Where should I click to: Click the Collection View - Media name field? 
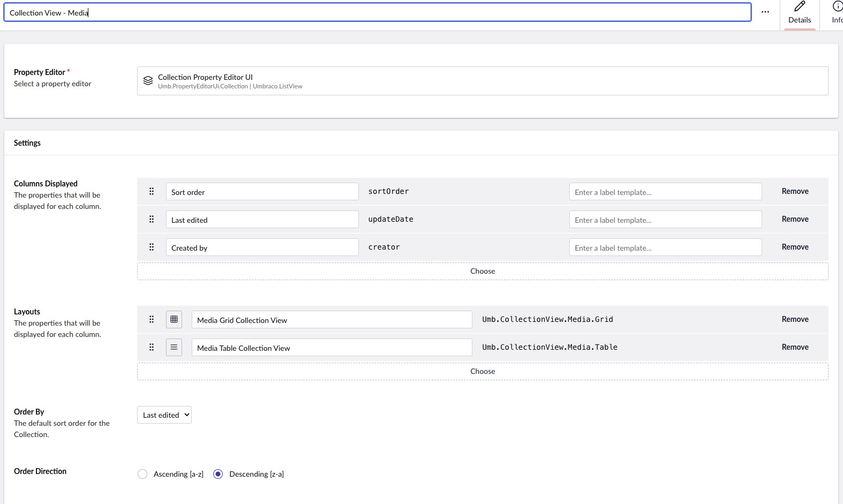377,12
